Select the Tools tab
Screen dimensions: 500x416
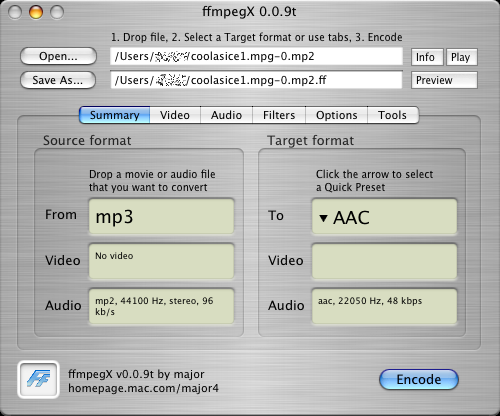pos(393,115)
